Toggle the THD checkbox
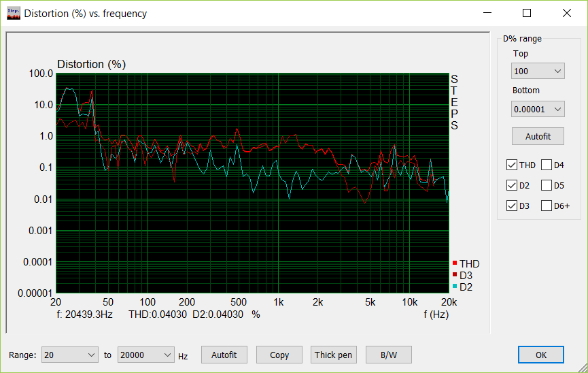The width and height of the screenshot is (588, 373). 511,165
